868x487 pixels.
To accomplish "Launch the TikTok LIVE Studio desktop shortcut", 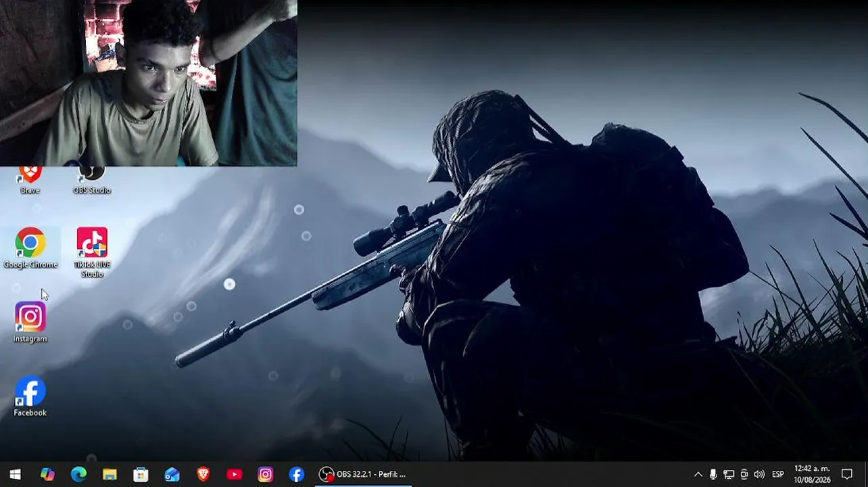I will pyautogui.click(x=92, y=252).
